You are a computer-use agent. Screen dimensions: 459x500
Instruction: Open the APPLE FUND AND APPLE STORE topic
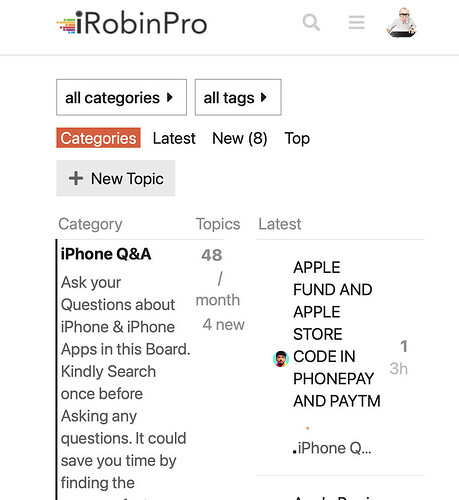[337, 334]
